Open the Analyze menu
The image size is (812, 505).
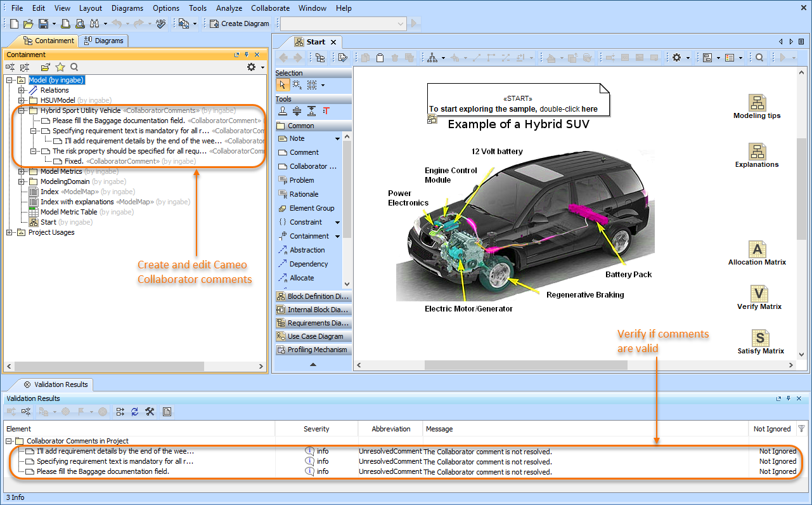pos(229,8)
